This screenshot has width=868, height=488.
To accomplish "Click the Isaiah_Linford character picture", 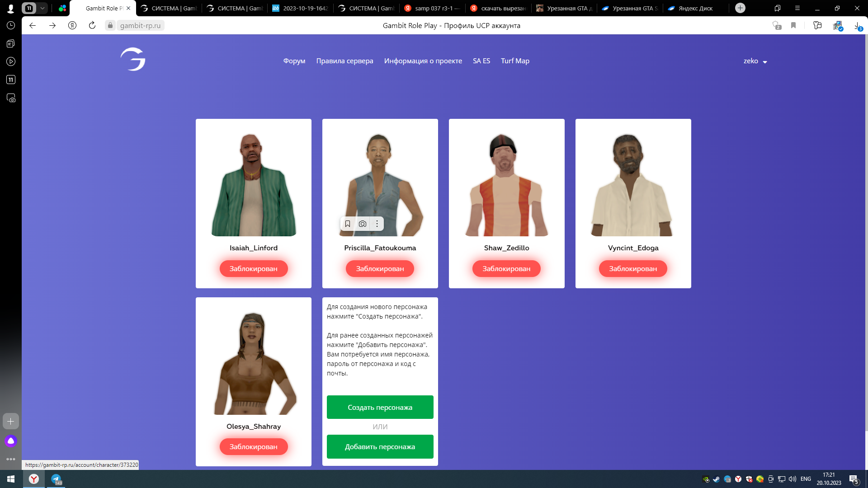I will [x=253, y=184].
